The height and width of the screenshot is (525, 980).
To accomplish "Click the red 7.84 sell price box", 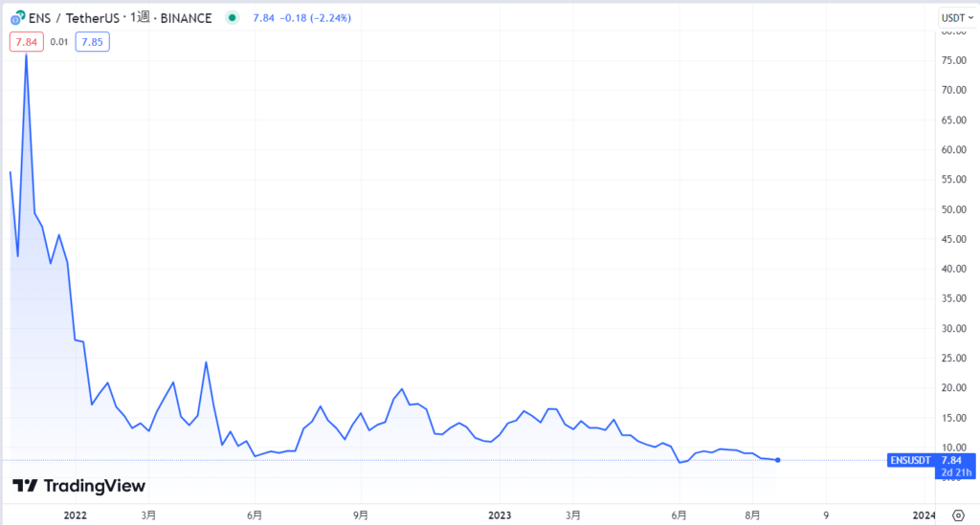I will tap(26, 42).
